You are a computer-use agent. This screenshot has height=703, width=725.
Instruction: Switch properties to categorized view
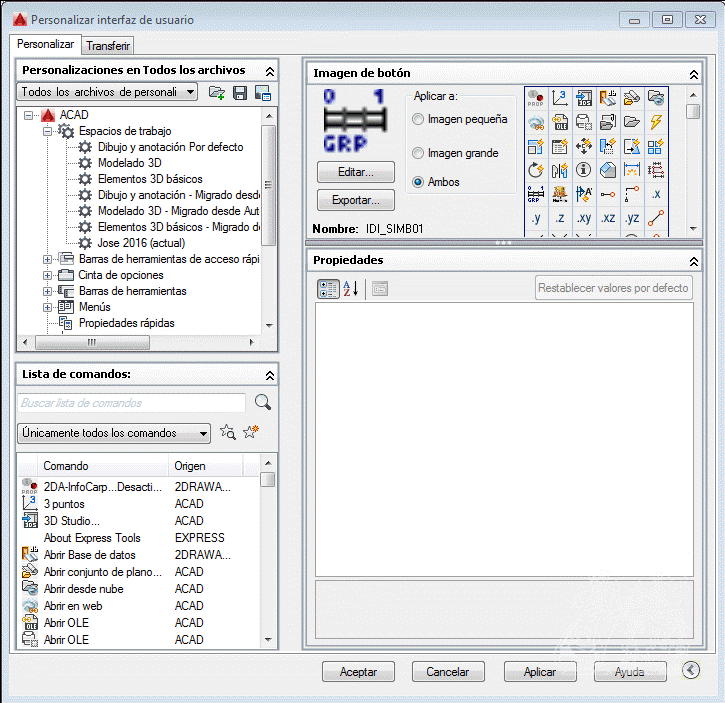(328, 289)
